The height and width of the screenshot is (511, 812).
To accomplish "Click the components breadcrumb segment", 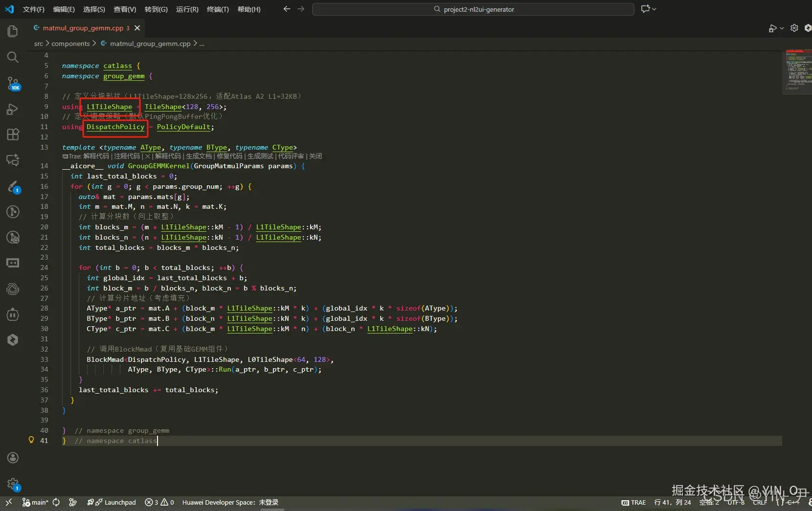I will coord(70,44).
